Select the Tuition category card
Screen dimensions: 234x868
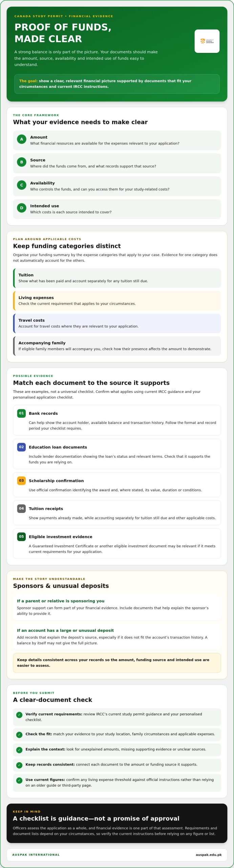pyautogui.click(x=117, y=278)
